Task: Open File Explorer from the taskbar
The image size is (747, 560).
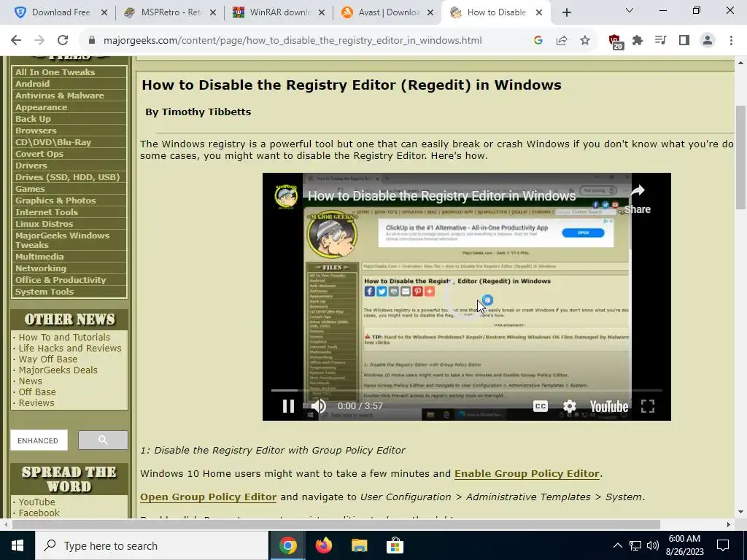Action: (359, 545)
